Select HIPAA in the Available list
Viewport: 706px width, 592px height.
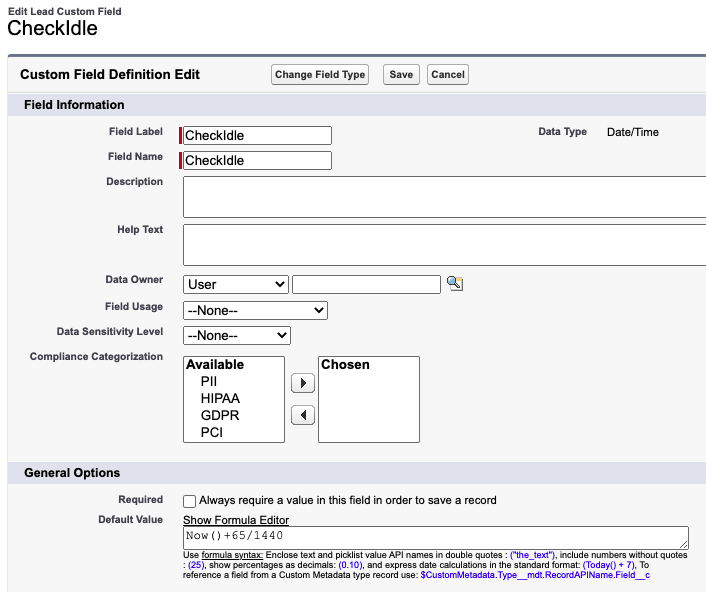coord(220,398)
